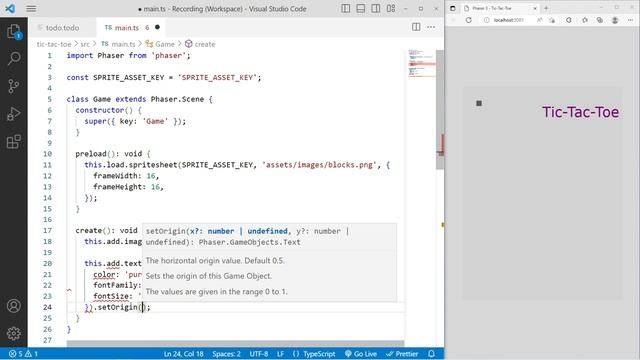Viewport: 640px width, 360px height.
Task: Close the Phaser 3 Tic-Tac-Toe browser tab
Action: pos(535,8)
